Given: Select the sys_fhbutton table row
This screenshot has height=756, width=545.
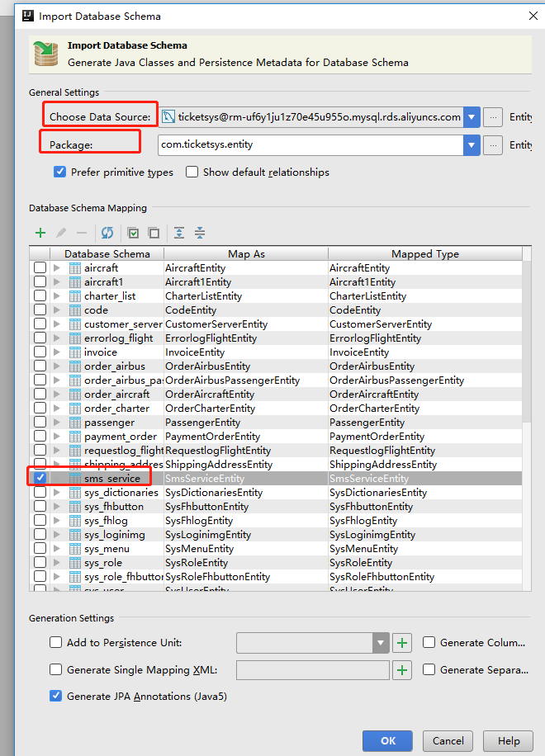Looking at the screenshot, I should [x=276, y=506].
